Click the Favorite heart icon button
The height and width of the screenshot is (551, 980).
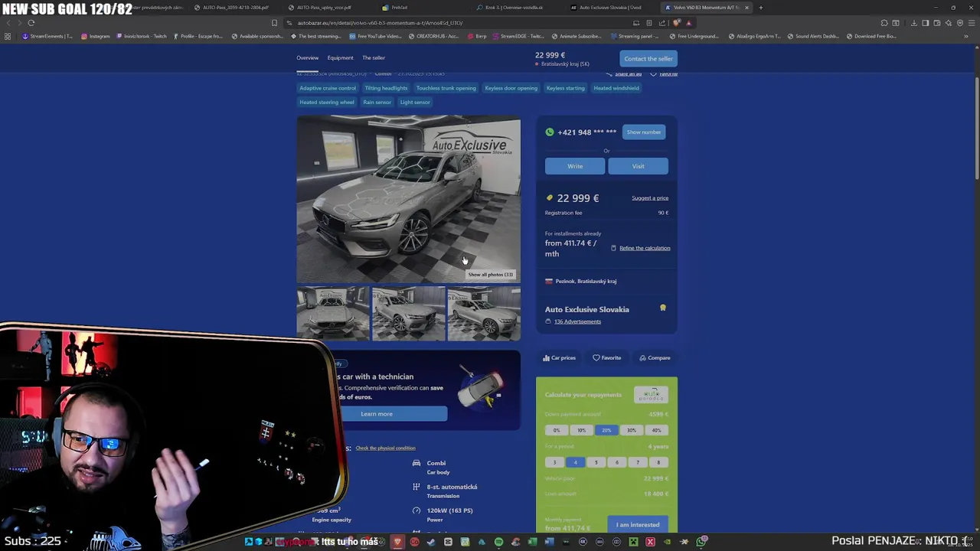point(606,357)
